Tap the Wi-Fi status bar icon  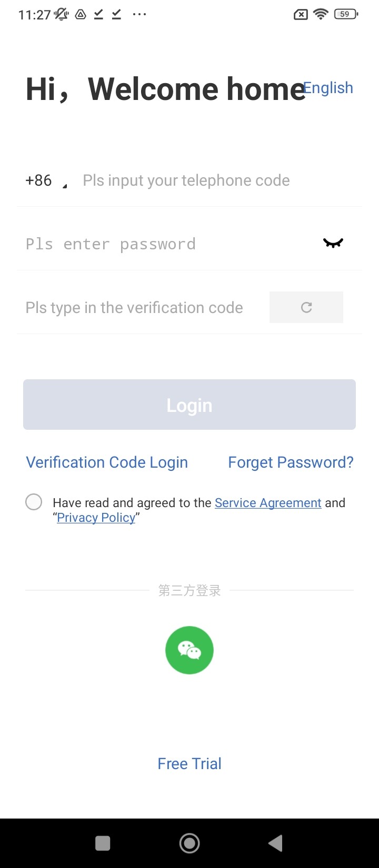click(321, 14)
